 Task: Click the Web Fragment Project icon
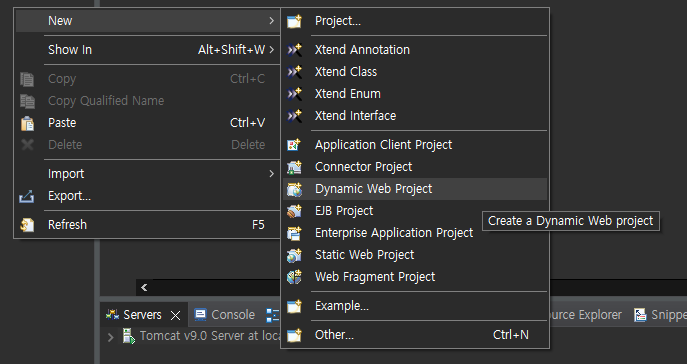click(294, 277)
